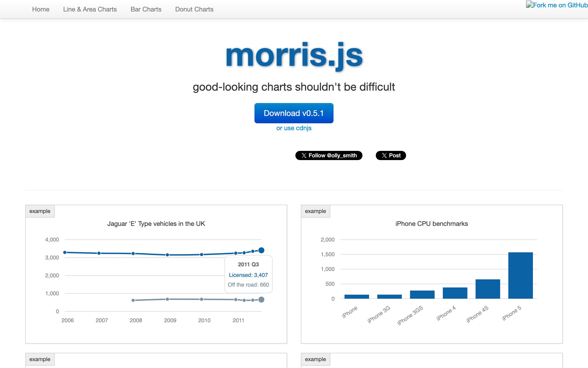Click the 'Licensed: 3,407' tooltip text

[248, 275]
